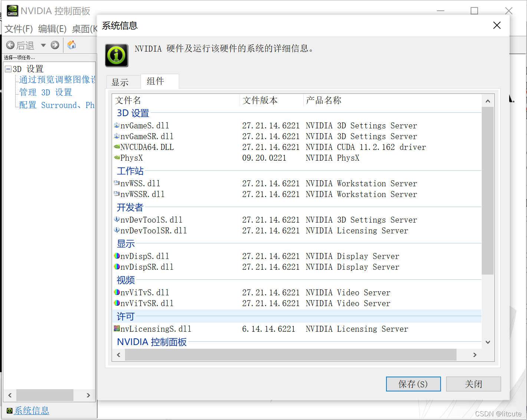Close the 系统信息 dialog with X
The width and height of the screenshot is (527, 420).
coord(497,25)
